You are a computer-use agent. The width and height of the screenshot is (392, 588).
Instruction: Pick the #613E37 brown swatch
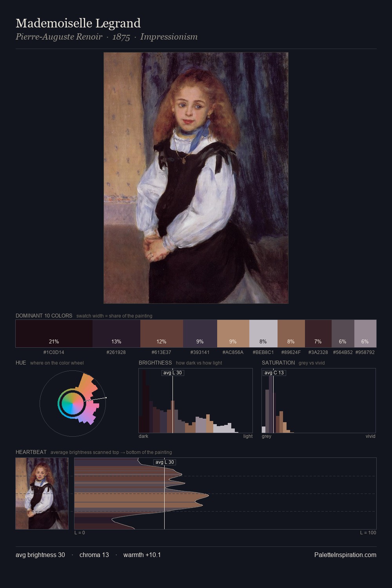point(162,334)
